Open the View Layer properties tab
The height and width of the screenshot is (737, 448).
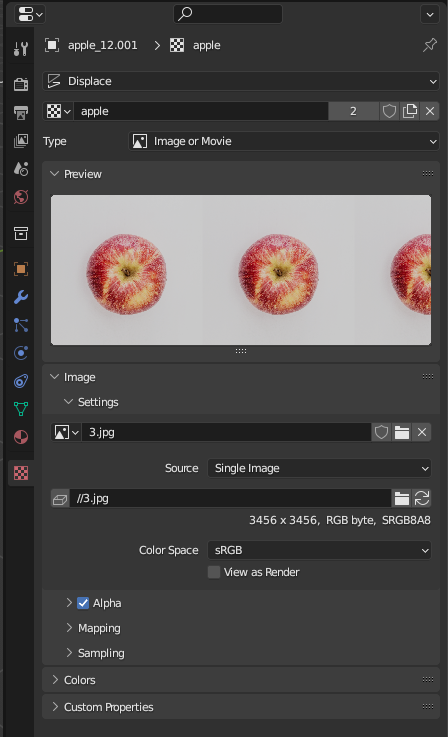pyautogui.click(x=21, y=141)
